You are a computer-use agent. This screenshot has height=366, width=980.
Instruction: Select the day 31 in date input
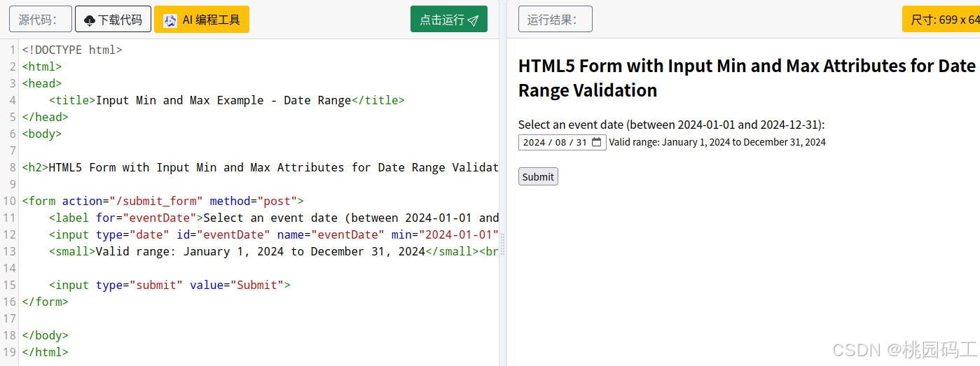click(582, 142)
